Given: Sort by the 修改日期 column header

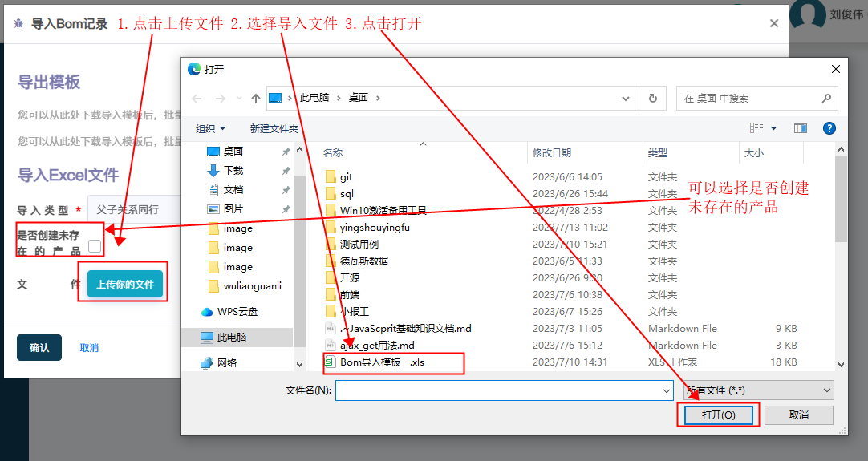Looking at the screenshot, I should tap(552, 152).
